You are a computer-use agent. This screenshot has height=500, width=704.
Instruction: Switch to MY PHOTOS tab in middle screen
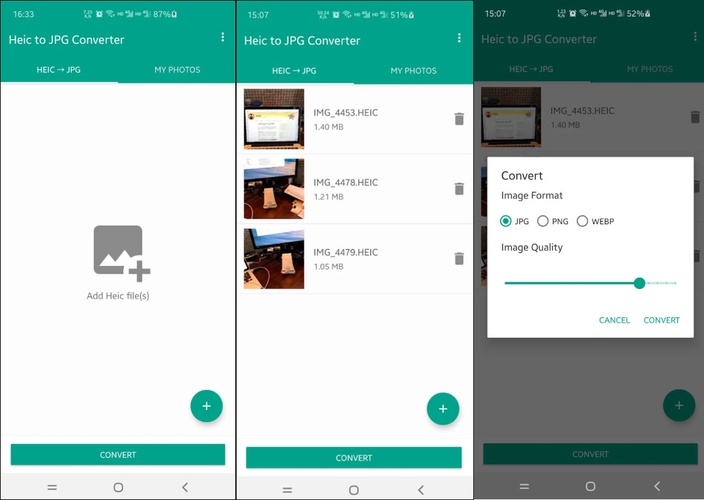click(414, 70)
